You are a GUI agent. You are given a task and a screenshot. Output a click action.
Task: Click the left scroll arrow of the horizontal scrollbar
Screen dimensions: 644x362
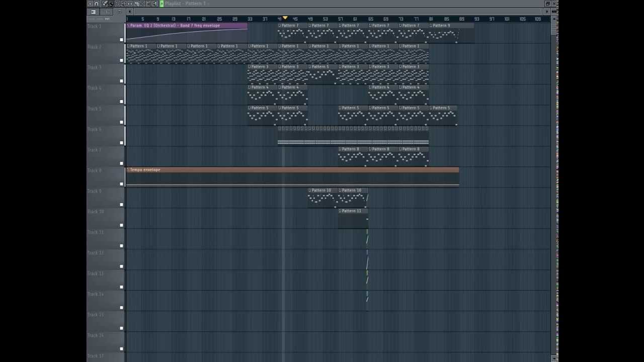point(130,12)
